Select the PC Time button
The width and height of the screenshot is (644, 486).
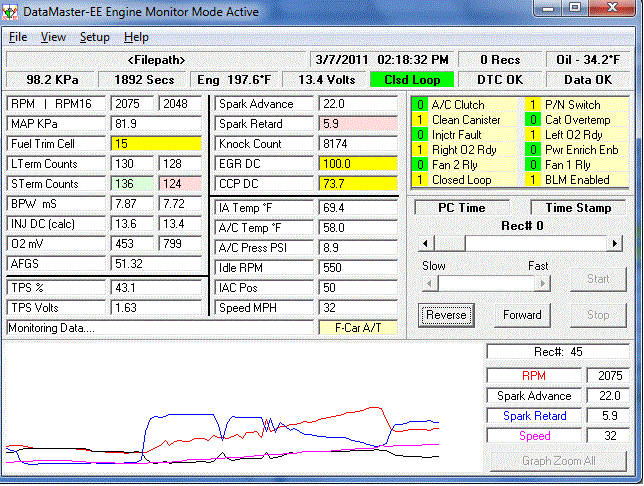coord(462,208)
